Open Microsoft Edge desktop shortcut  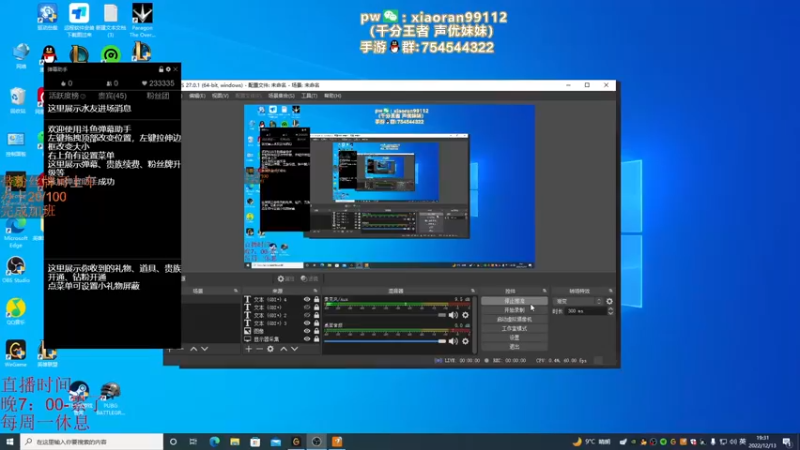(16, 234)
